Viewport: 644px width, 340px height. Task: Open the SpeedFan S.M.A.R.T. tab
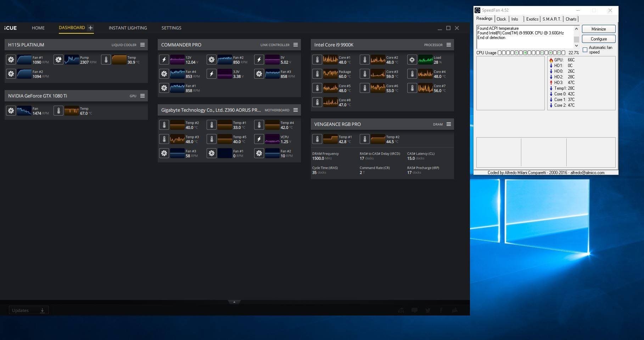[x=551, y=19]
